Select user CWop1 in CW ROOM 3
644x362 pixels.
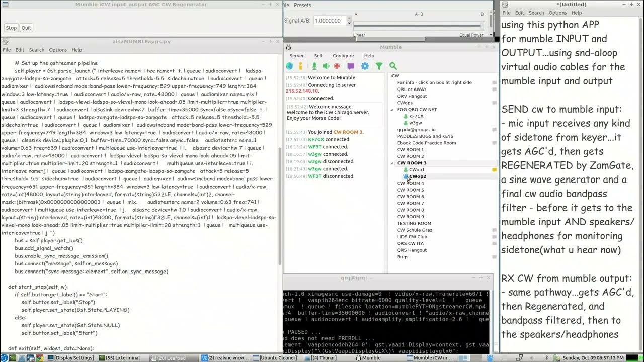[x=416, y=170]
